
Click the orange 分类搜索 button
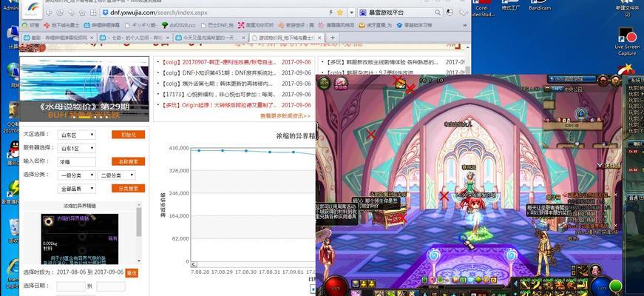point(128,188)
